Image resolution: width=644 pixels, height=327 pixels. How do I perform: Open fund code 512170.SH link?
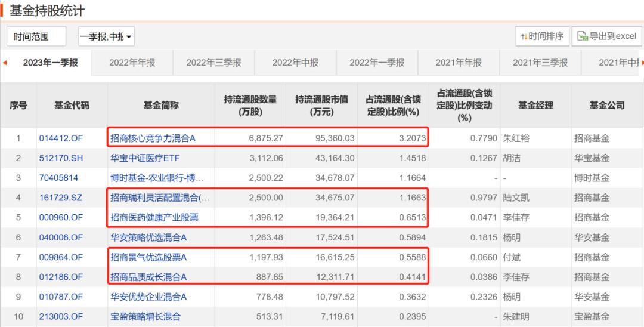click(61, 158)
